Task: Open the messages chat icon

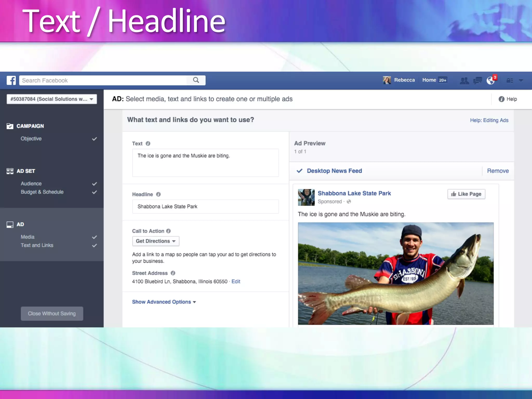Action: [x=477, y=81]
